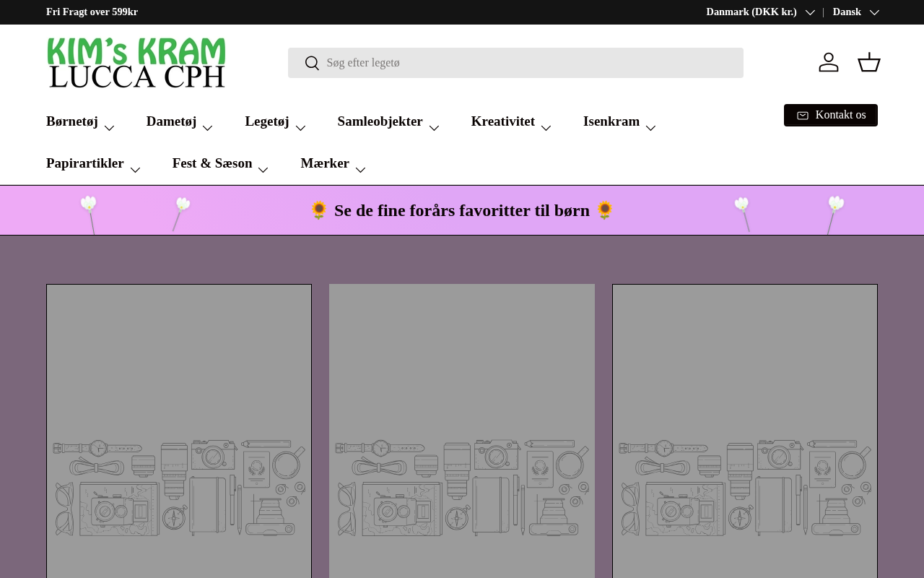Expand the Fest & Sæson menu
This screenshot has height=578, width=924.
(220, 164)
